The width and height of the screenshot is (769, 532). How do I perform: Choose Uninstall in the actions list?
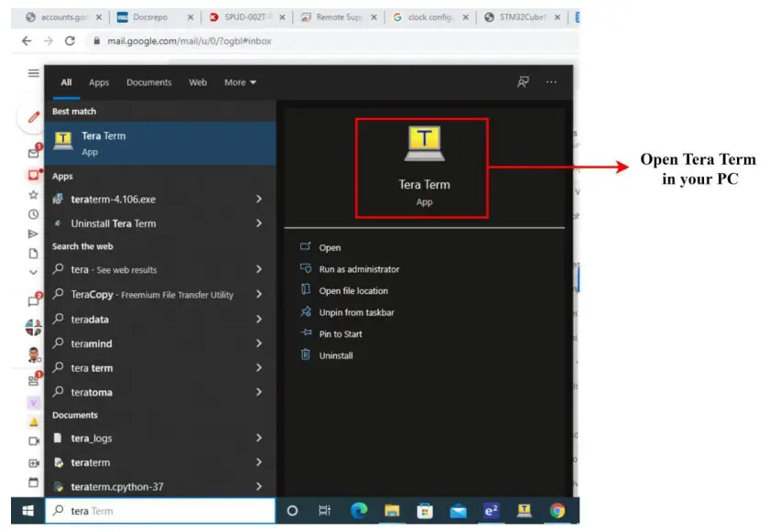[336, 355]
